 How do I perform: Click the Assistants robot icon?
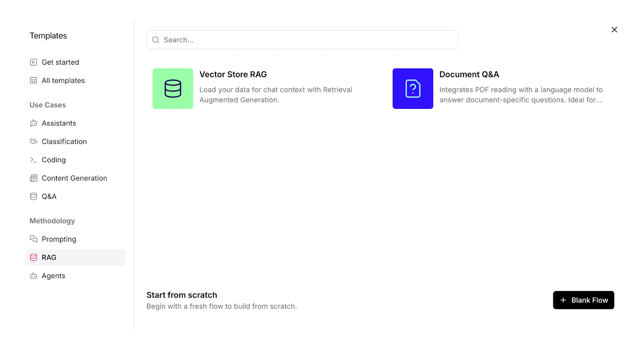(x=34, y=123)
